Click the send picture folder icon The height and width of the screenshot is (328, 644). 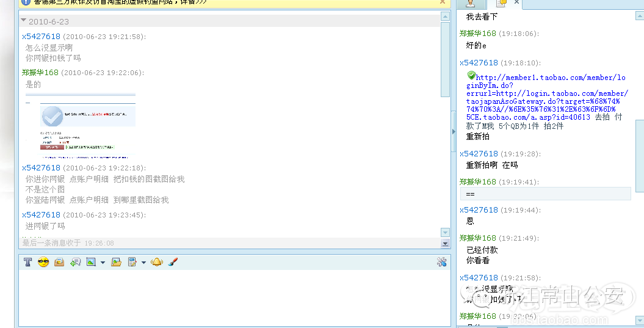point(116,262)
